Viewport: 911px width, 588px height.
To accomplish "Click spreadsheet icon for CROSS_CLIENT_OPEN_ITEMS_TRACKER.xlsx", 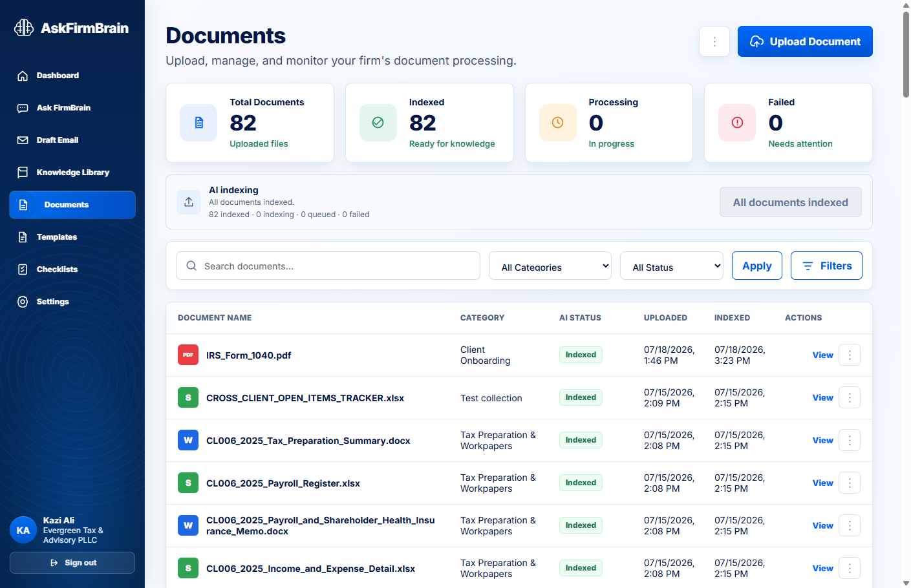I will pos(188,397).
